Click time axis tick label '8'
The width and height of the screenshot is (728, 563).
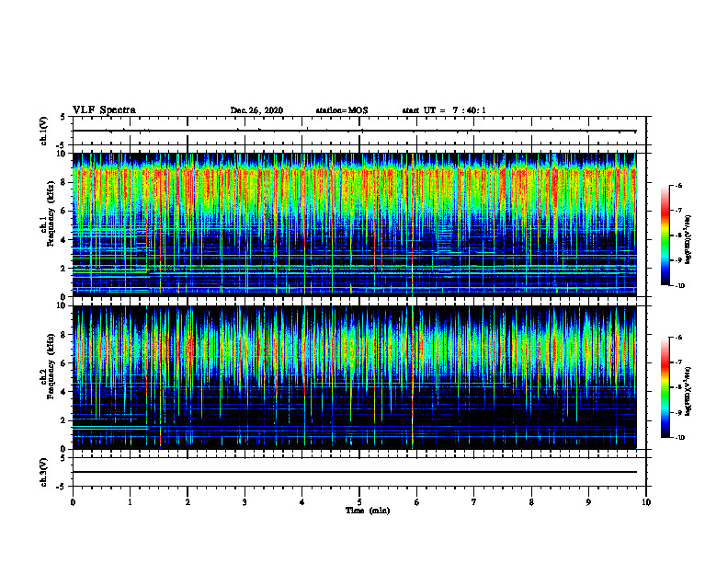point(531,502)
